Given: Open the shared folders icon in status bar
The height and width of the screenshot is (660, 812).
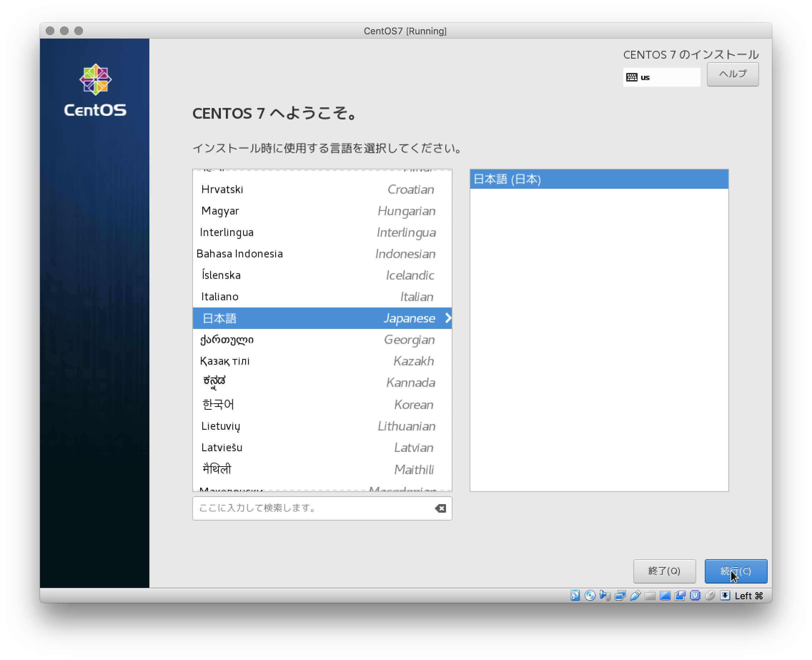Looking at the screenshot, I should [x=650, y=595].
